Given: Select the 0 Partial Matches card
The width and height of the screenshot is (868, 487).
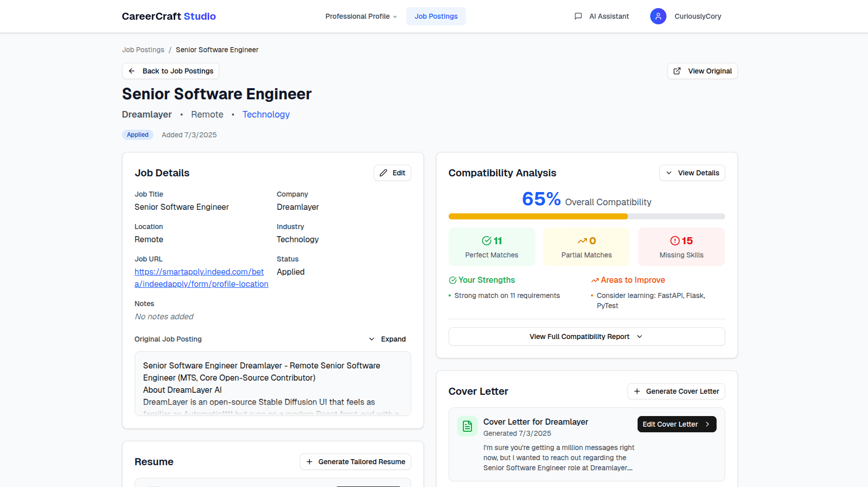Looking at the screenshot, I should coord(586,247).
